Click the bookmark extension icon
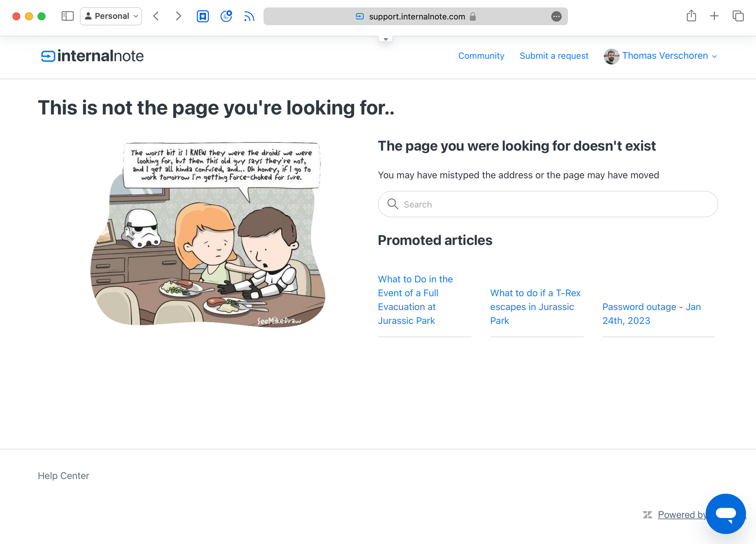The width and height of the screenshot is (756, 544). pyautogui.click(x=203, y=16)
